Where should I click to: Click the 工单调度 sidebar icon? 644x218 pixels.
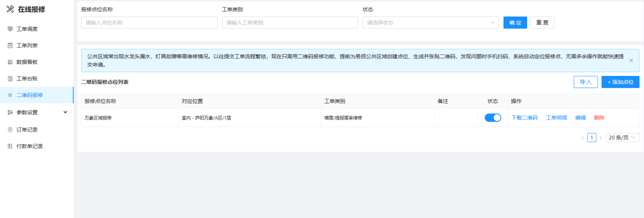pos(10,29)
